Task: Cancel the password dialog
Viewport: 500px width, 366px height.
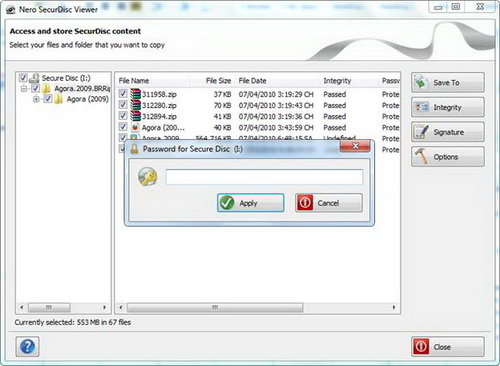Action: pyautogui.click(x=329, y=203)
